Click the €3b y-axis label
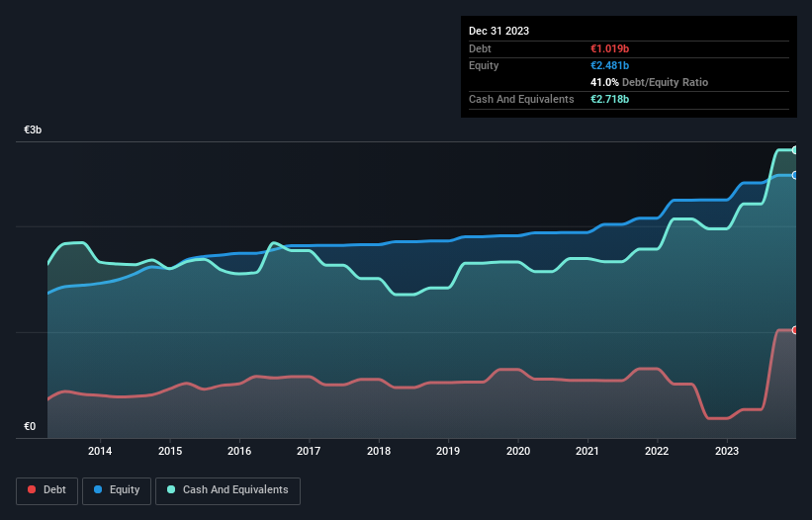Viewport: 812px width, 520px height. click(33, 130)
